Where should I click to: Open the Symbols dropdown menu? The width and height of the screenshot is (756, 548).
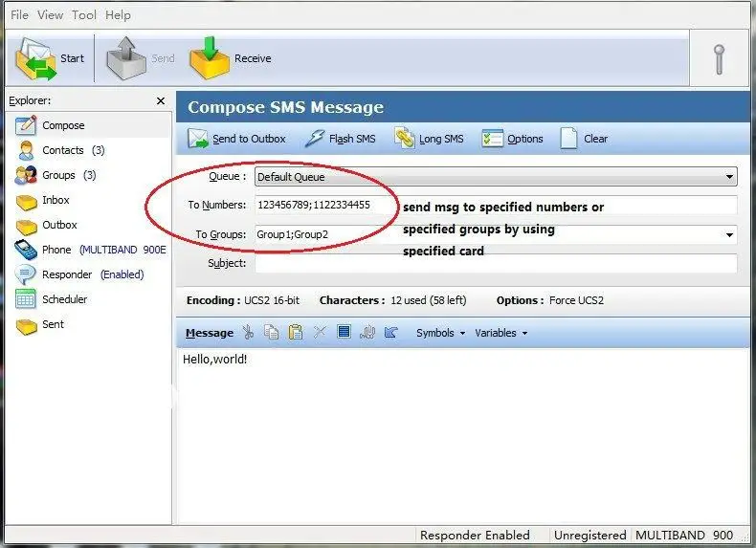coord(440,333)
